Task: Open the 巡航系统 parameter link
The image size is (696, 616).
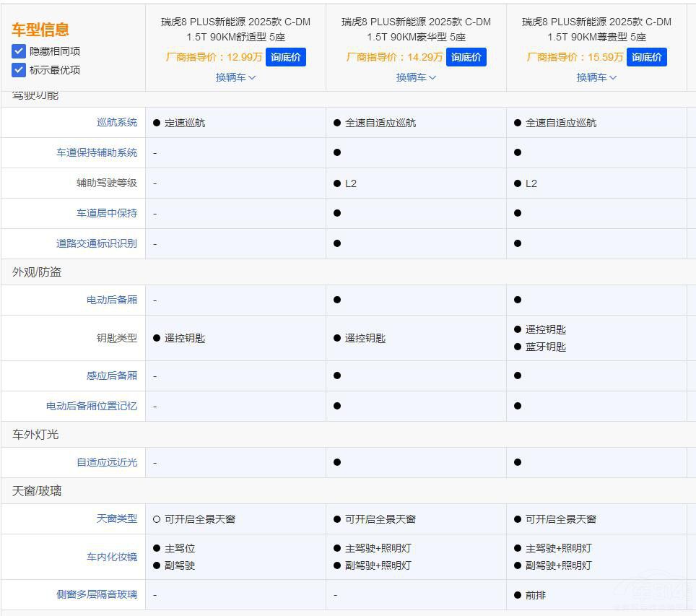Action: click(117, 123)
